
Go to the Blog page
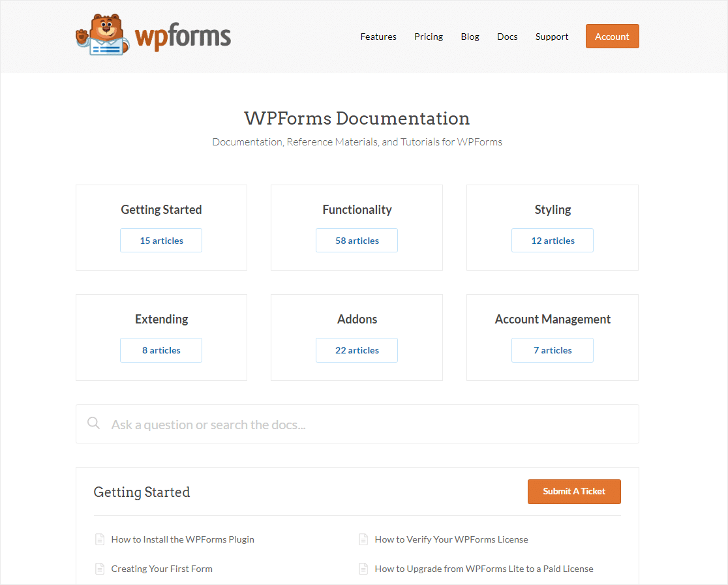pyautogui.click(x=470, y=37)
